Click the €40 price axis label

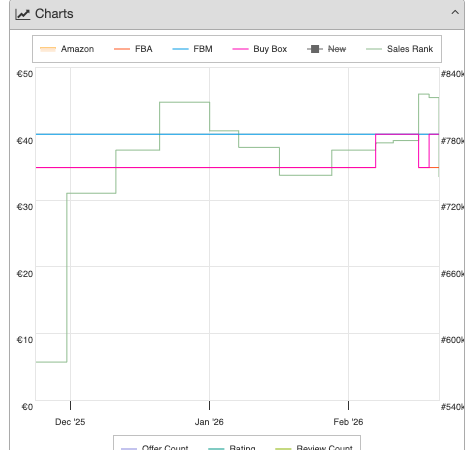[x=25, y=141]
